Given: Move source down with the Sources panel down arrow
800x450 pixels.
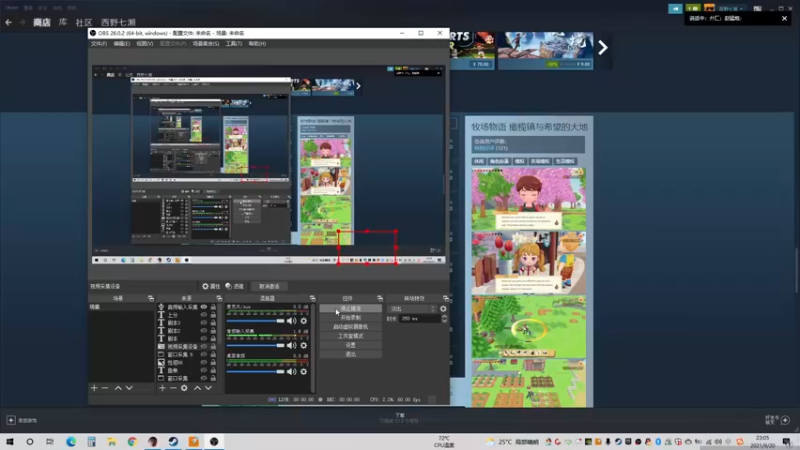Looking at the screenshot, I should pos(208,388).
